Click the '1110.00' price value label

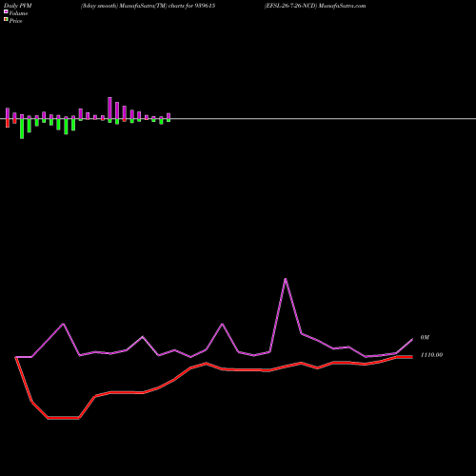click(431, 355)
